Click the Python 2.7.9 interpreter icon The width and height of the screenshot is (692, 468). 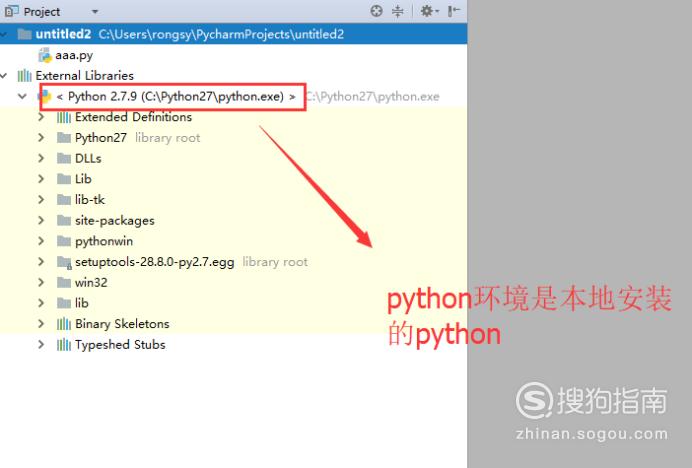45,96
